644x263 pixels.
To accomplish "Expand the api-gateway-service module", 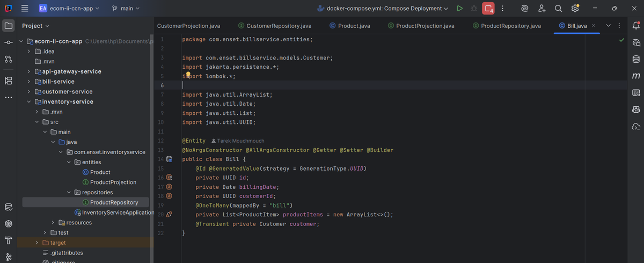I will point(29,71).
